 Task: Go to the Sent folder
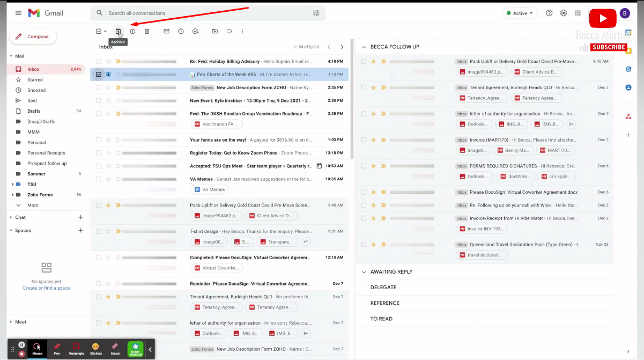point(32,101)
